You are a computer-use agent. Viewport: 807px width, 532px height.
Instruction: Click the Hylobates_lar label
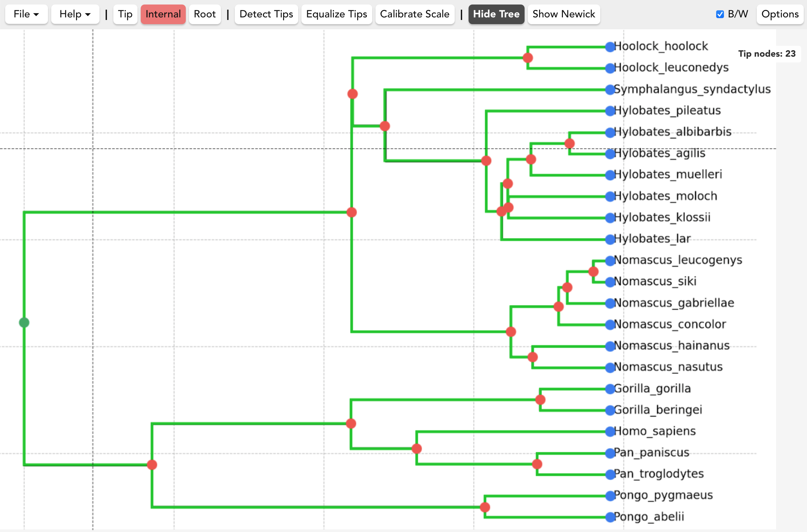click(x=652, y=239)
